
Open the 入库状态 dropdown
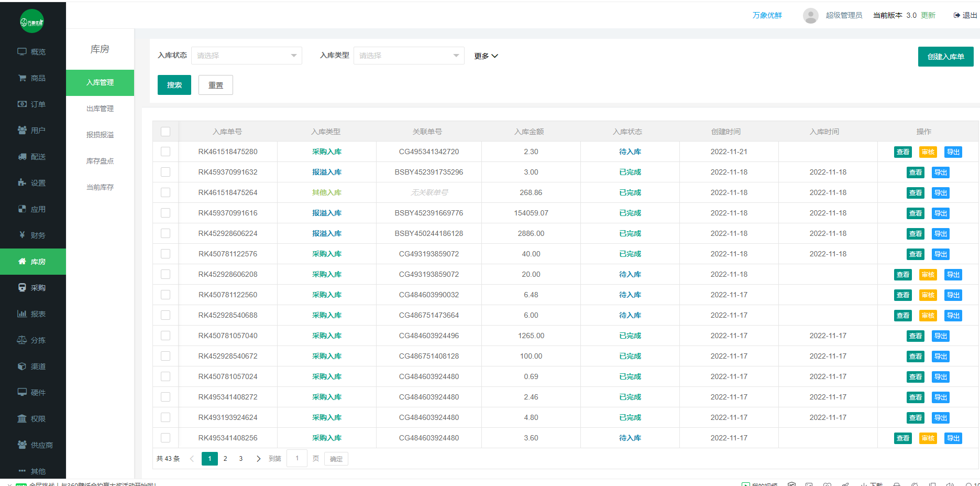click(246, 56)
